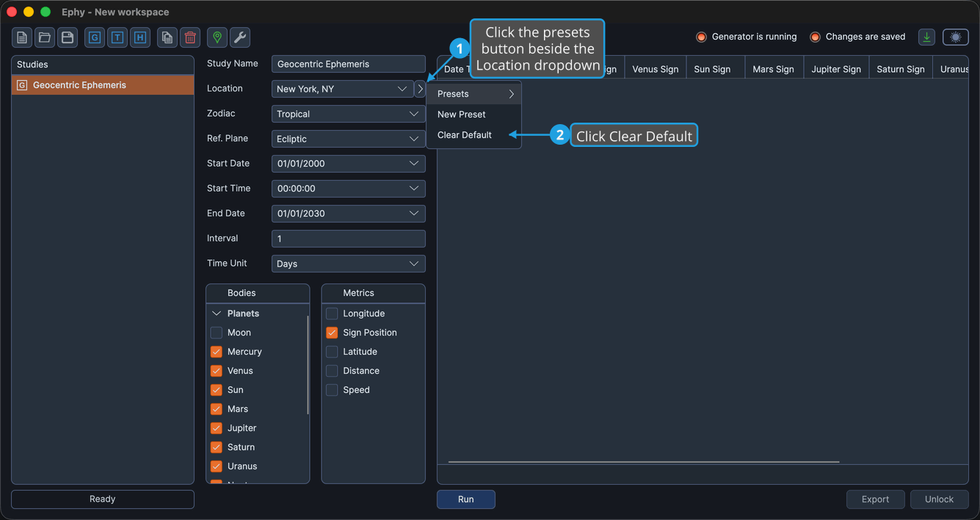Run the study
980x520 pixels.
(x=466, y=499)
